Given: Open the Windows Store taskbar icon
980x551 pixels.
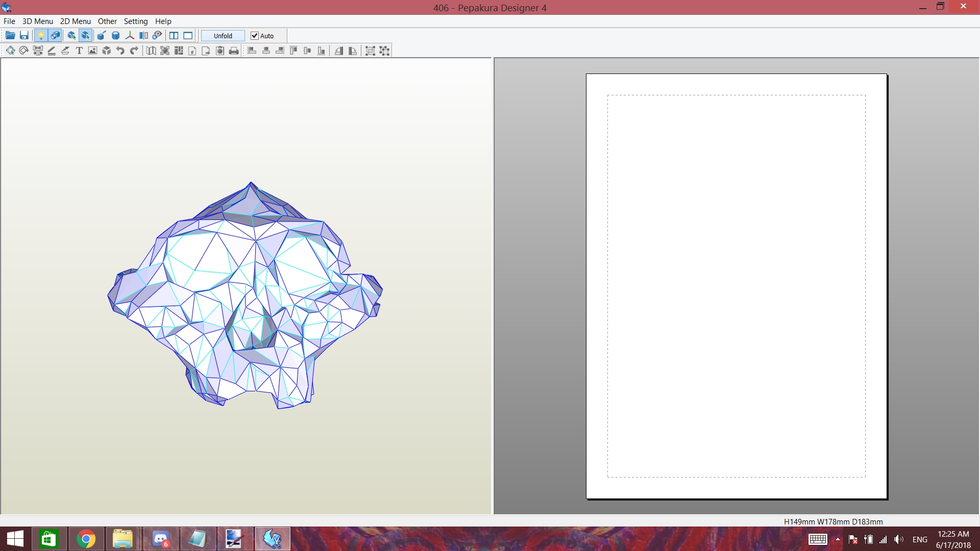Looking at the screenshot, I should (48, 539).
